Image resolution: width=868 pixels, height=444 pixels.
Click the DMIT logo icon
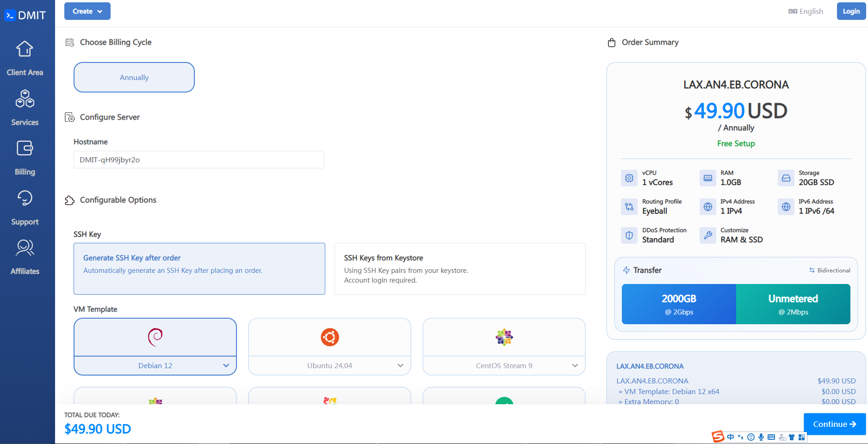[x=10, y=15]
